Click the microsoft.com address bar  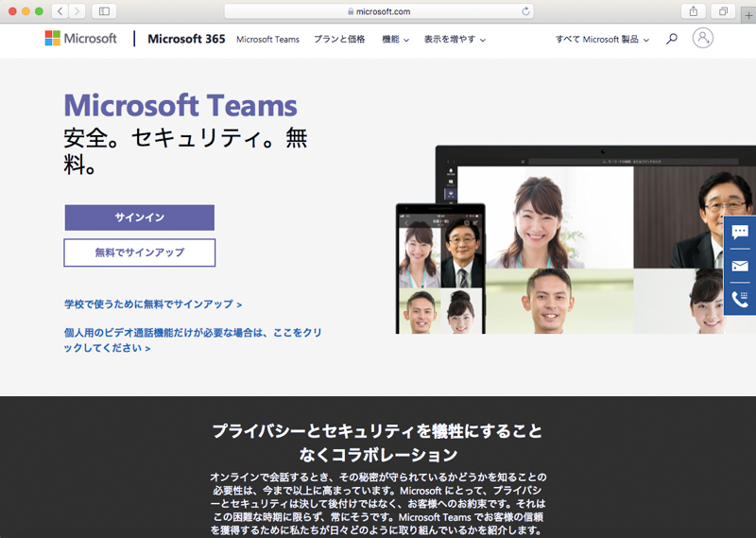(x=379, y=11)
